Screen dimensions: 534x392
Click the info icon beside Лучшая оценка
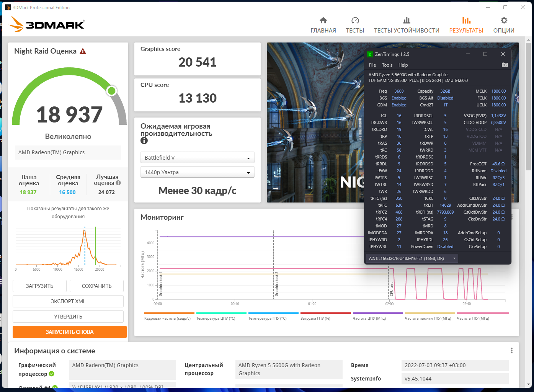pyautogui.click(x=118, y=183)
